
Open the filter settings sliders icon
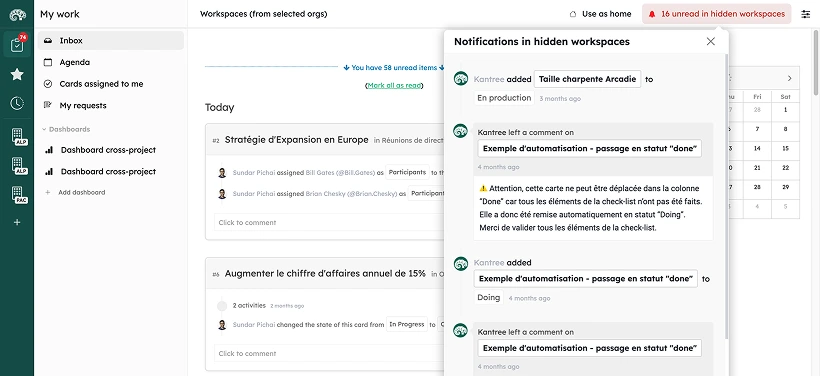pos(806,14)
